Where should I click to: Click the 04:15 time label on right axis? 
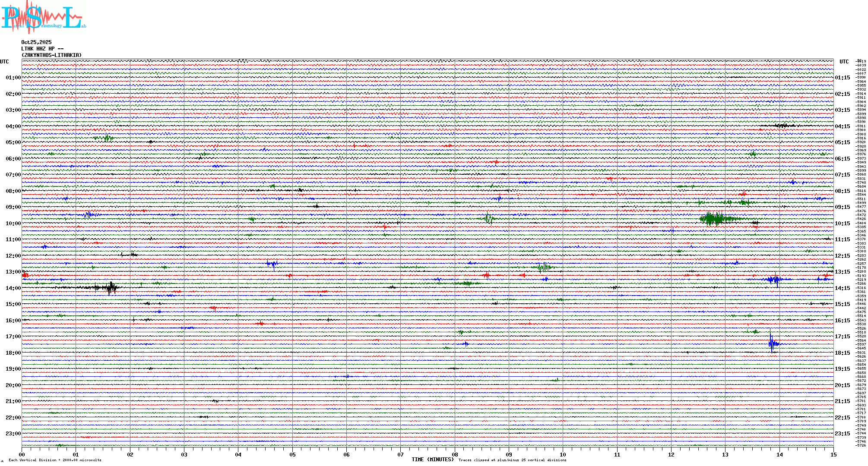point(842,126)
